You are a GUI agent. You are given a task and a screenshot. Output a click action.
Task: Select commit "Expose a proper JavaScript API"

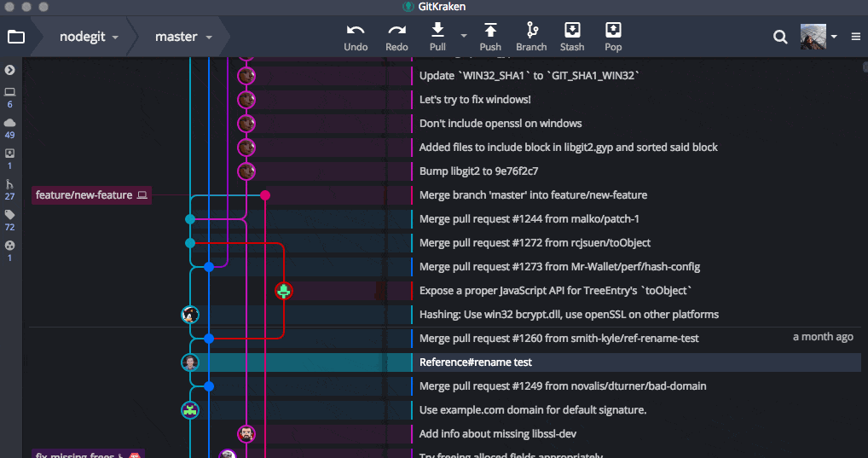(555, 291)
